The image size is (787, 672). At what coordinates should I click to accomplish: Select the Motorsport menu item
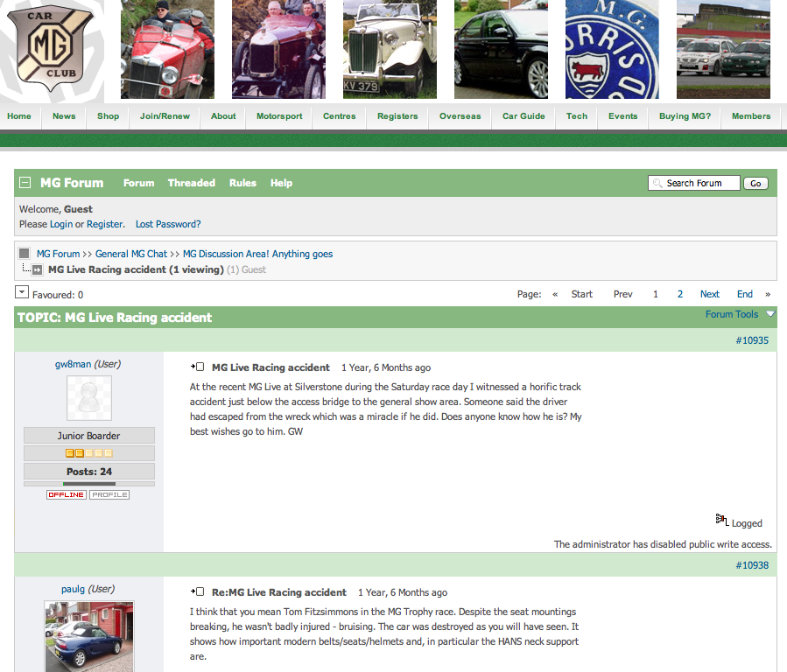click(279, 116)
